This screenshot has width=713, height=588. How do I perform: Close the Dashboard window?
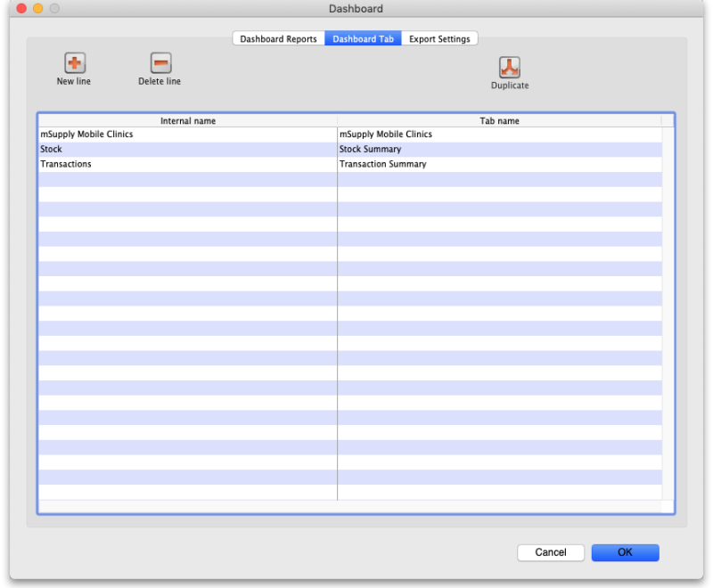point(20,9)
